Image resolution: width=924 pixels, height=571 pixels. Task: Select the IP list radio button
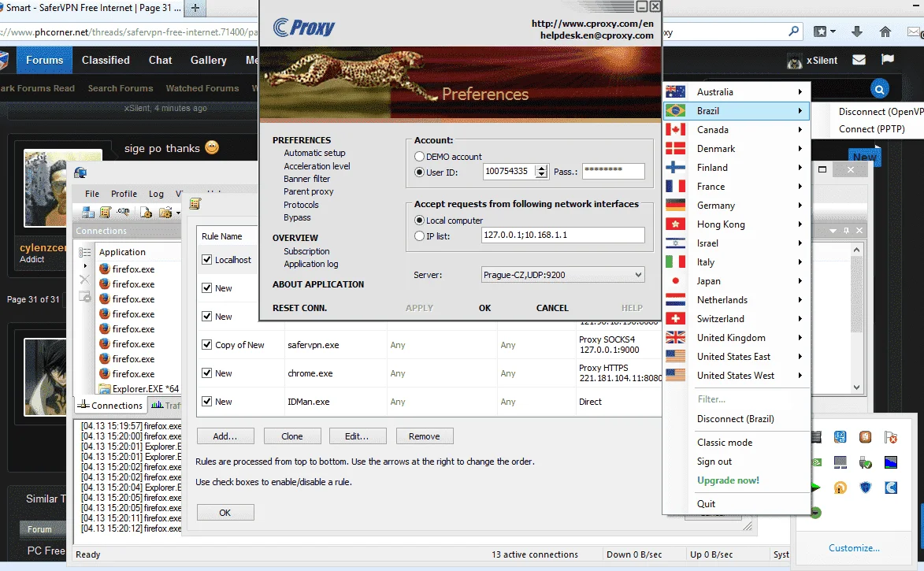pyautogui.click(x=419, y=235)
